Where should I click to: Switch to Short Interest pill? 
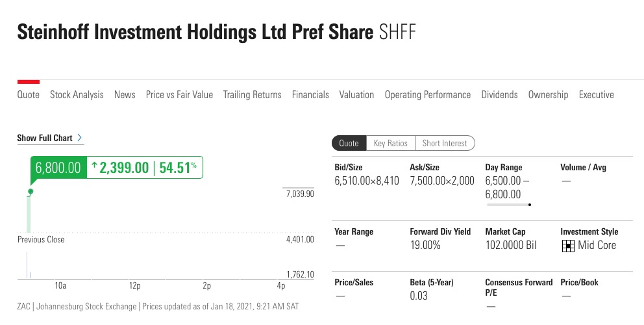pyautogui.click(x=445, y=143)
